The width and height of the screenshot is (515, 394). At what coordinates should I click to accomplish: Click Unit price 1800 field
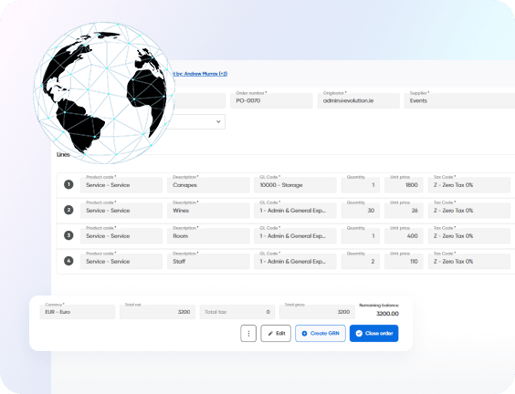pyautogui.click(x=404, y=185)
